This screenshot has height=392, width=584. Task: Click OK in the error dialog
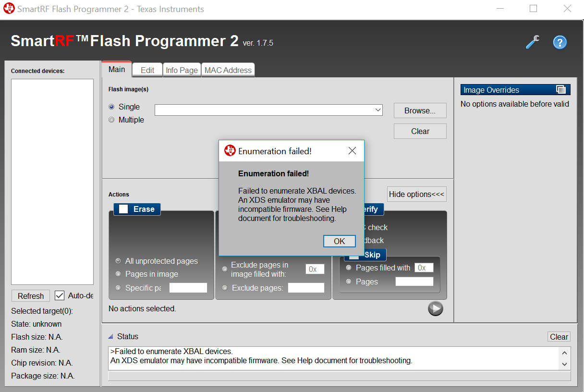click(x=340, y=241)
